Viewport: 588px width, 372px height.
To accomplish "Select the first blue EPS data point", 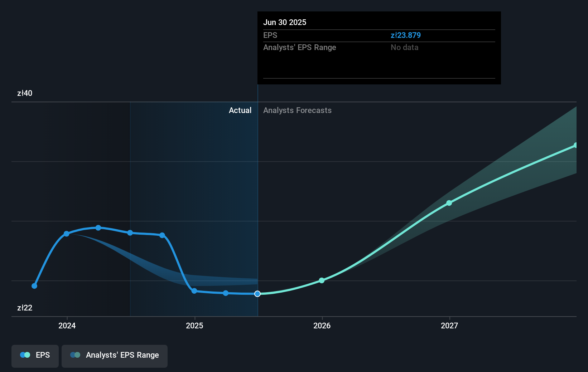I will (x=34, y=286).
